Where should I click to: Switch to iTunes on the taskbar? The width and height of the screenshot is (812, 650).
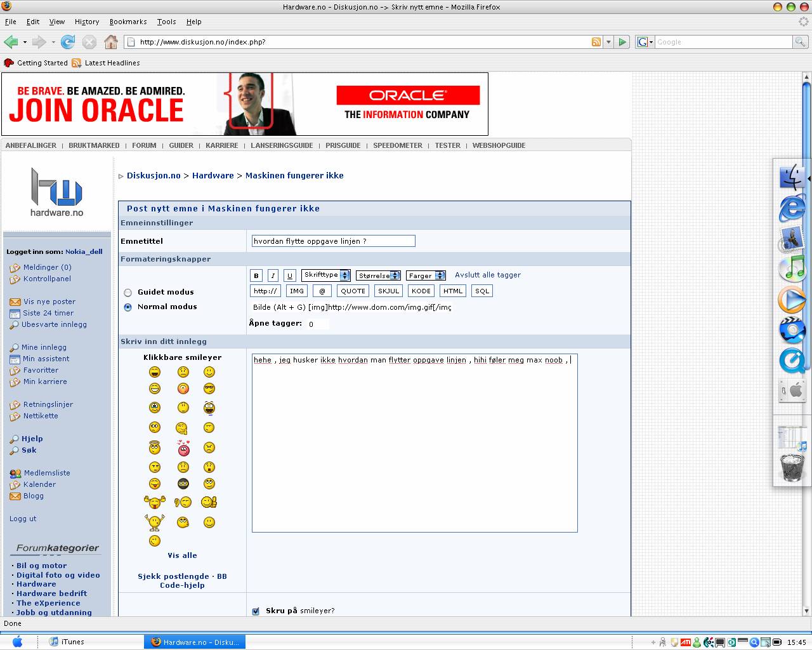[95, 642]
